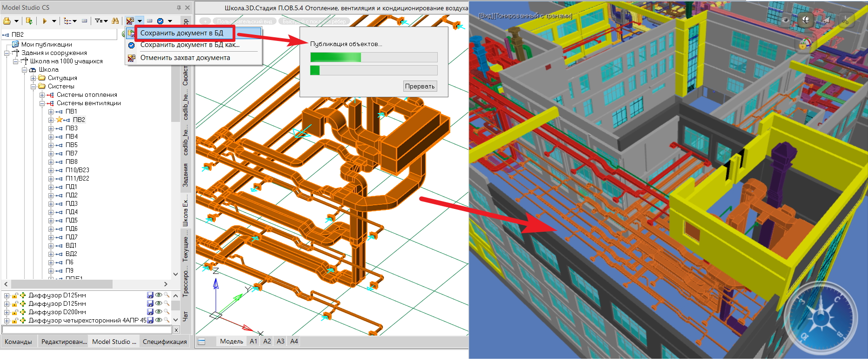
Task: Select Сохранить документ в БД как... menu item
Action: (190, 45)
